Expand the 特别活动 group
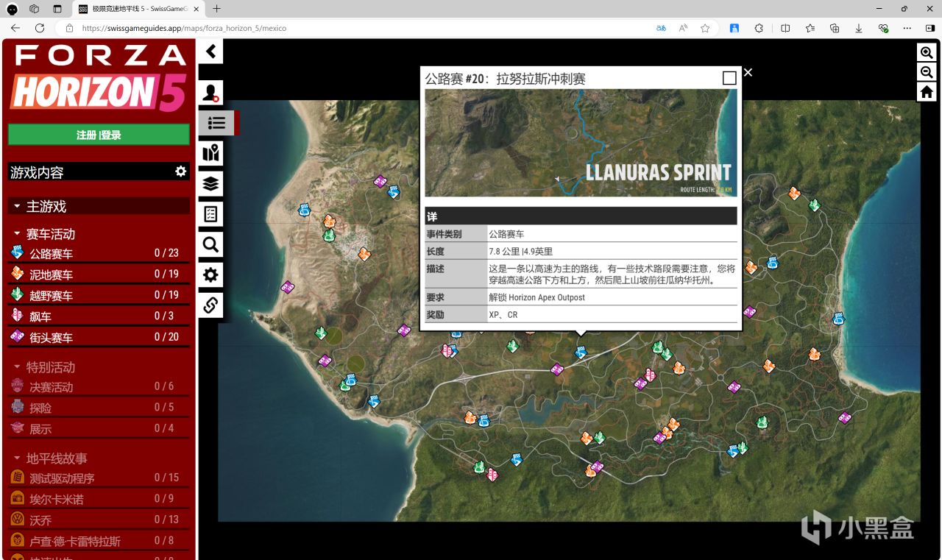The height and width of the screenshot is (560, 942). pyautogui.click(x=50, y=367)
